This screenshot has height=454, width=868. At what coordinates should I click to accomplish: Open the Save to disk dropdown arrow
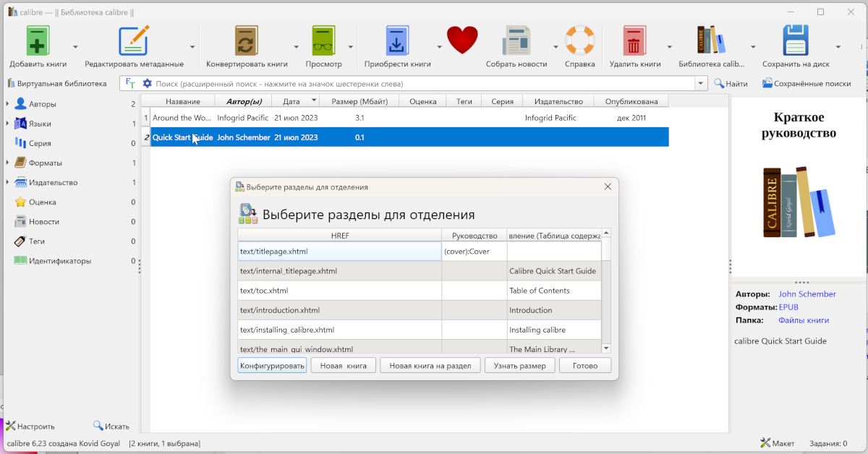pyautogui.click(x=838, y=46)
